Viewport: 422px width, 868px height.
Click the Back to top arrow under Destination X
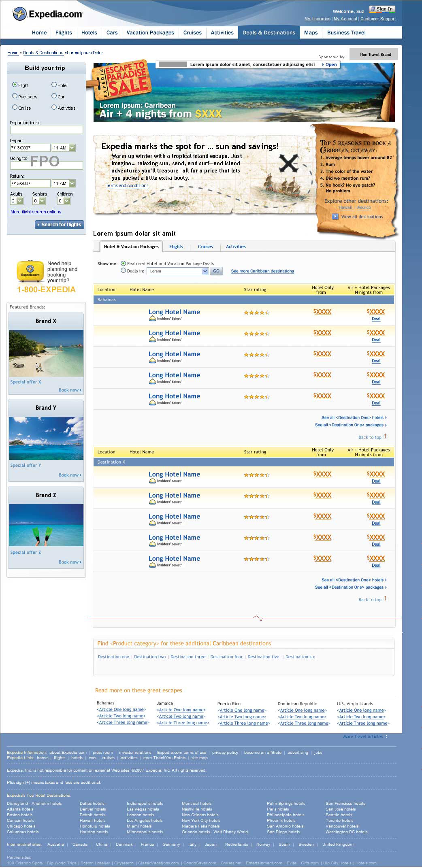pyautogui.click(x=386, y=599)
